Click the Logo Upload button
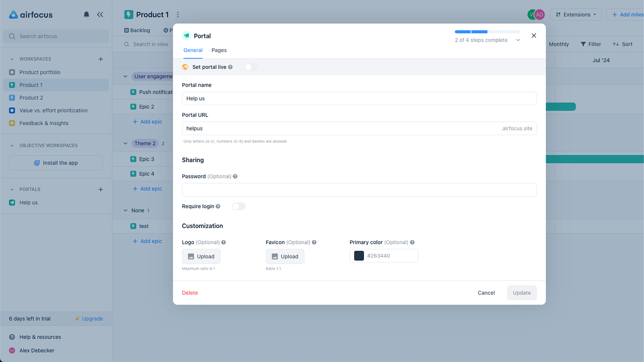 [x=201, y=256]
